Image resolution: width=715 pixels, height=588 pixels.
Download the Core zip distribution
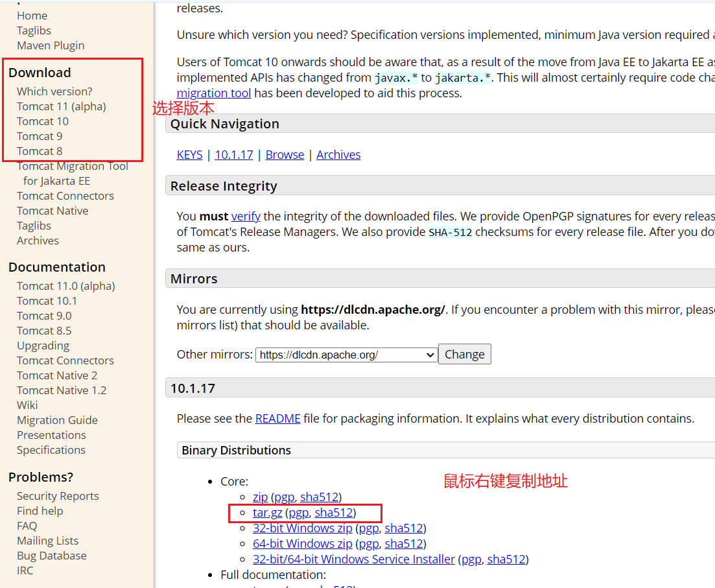pos(261,497)
